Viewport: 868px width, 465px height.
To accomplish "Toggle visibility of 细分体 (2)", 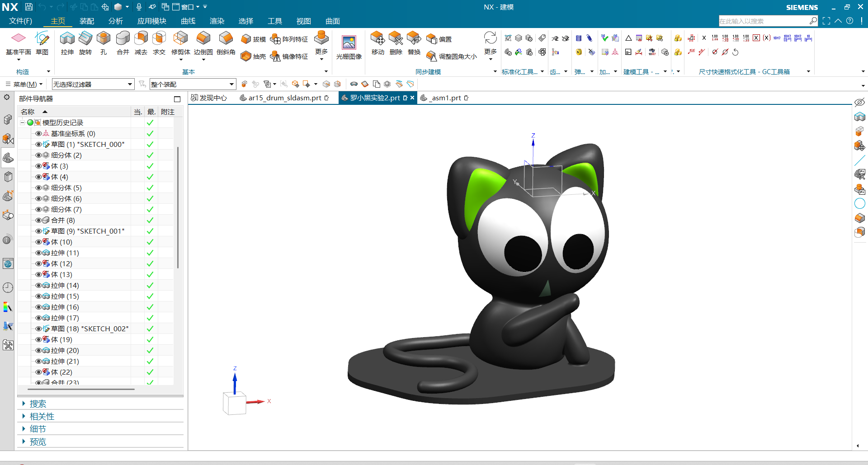I will pos(38,155).
